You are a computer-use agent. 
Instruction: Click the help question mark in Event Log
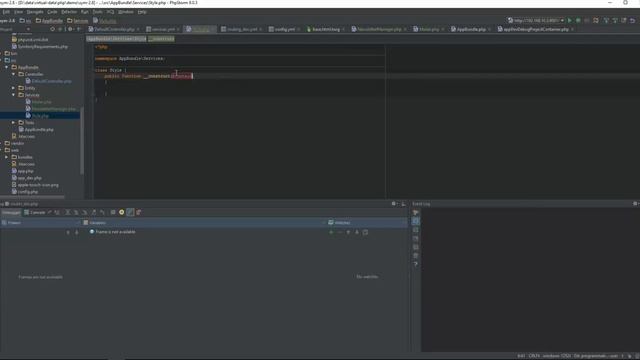tap(416, 264)
